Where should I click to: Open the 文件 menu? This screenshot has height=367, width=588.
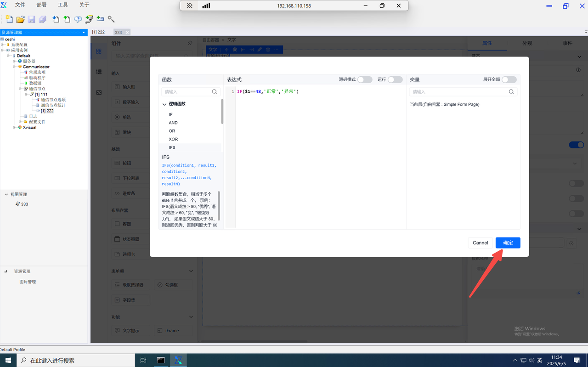coord(20,5)
